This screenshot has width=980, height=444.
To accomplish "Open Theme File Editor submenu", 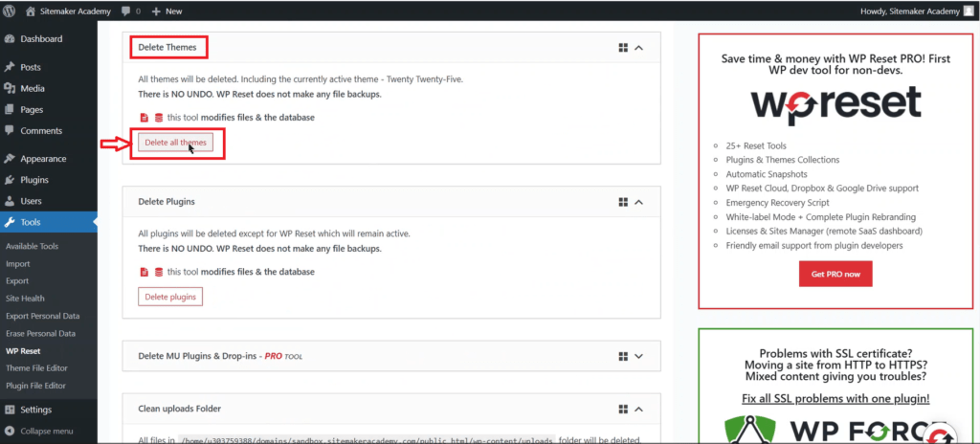I will (36, 368).
